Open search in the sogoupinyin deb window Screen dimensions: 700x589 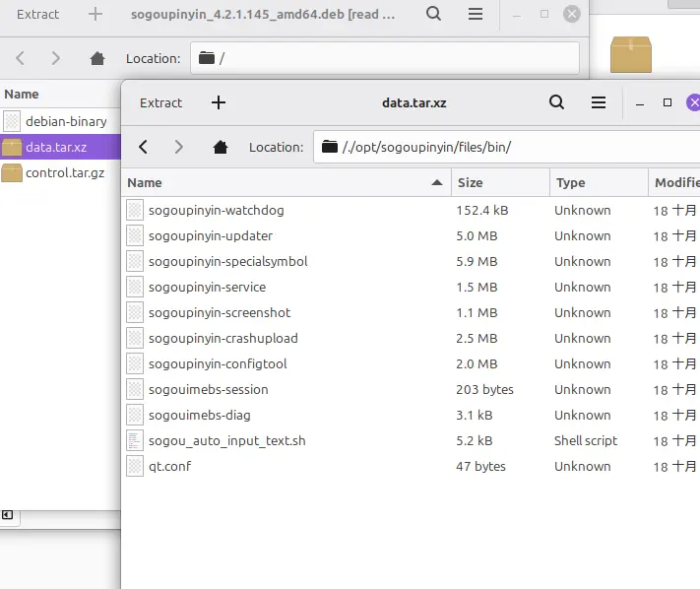[x=433, y=14]
